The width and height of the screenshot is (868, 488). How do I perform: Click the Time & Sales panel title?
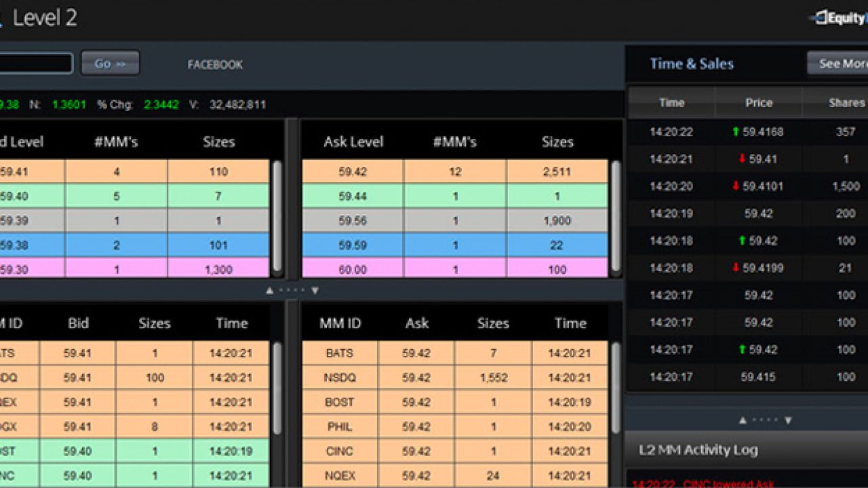(x=692, y=64)
